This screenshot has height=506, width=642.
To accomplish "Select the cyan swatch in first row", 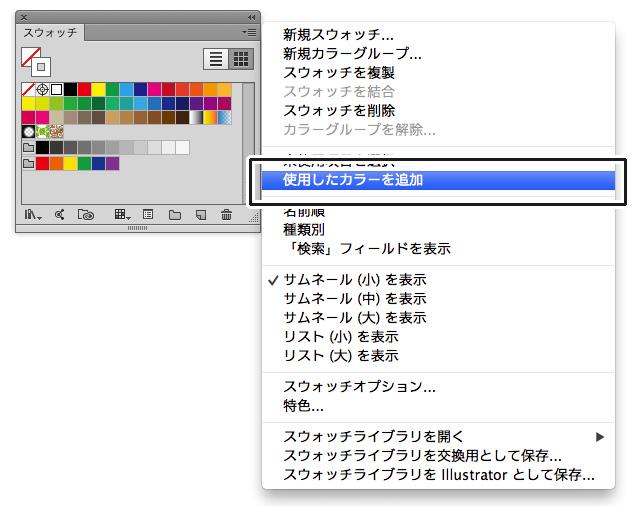I will (126, 89).
